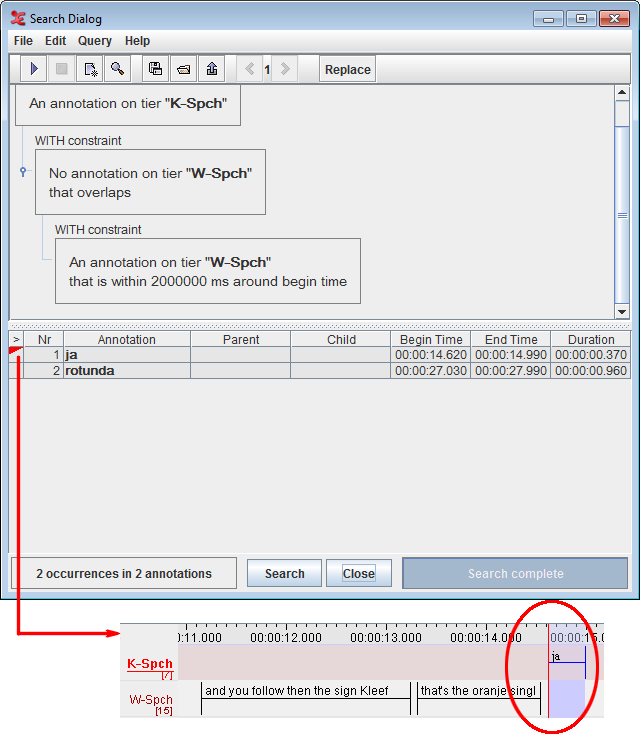The height and width of the screenshot is (734, 640).
Task: Open the Edit menu
Action: pyautogui.click(x=55, y=41)
